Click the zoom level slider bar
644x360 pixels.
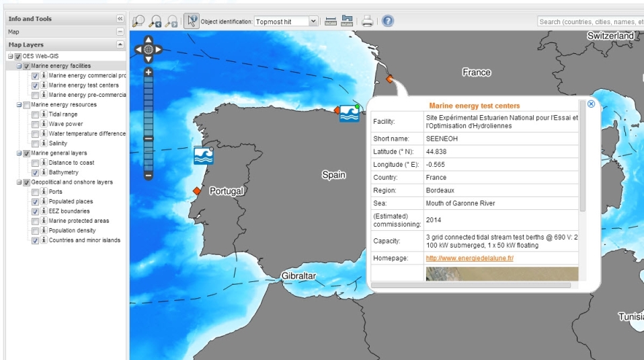click(149, 121)
